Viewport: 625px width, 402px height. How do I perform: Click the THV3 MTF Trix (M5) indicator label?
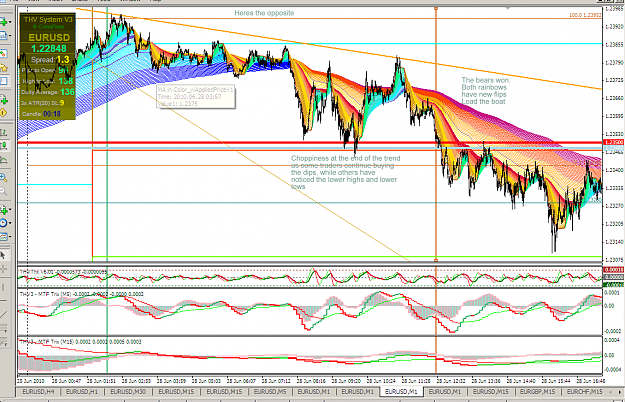81,294
